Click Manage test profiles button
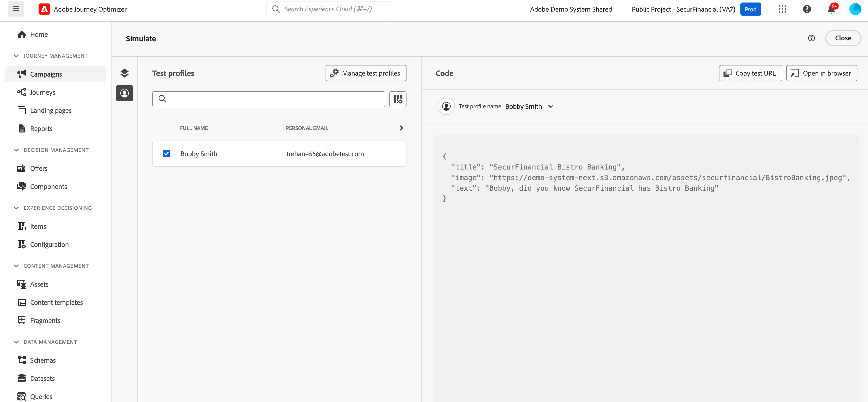Viewport: 868px width, 402px height. (366, 73)
